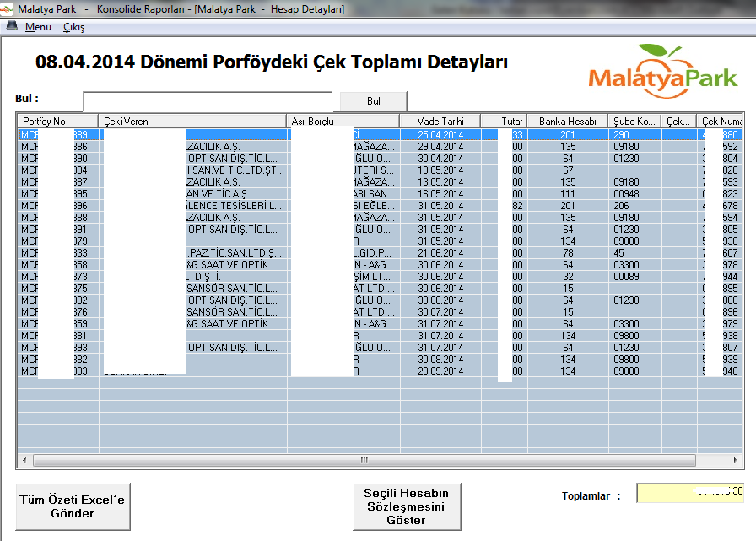
Task: Click the Seçili Hesabın Sözleşmesini Göster button
Action: coord(407,506)
